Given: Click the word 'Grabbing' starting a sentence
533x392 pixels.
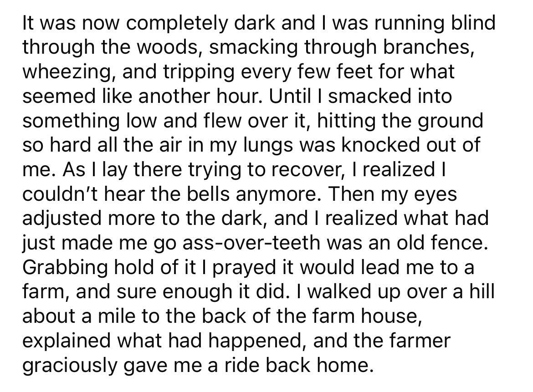Looking at the screenshot, I should click(x=65, y=268).
